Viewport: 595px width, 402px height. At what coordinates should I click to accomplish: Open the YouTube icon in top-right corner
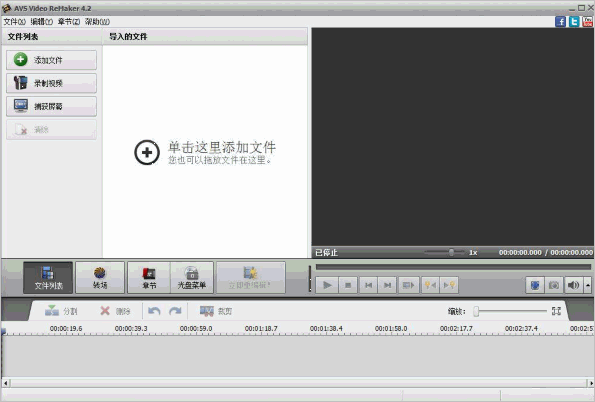click(x=587, y=22)
